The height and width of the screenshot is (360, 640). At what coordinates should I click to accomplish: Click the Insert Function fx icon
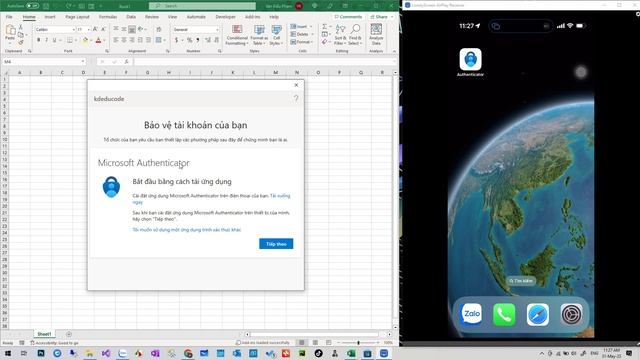[x=127, y=62]
